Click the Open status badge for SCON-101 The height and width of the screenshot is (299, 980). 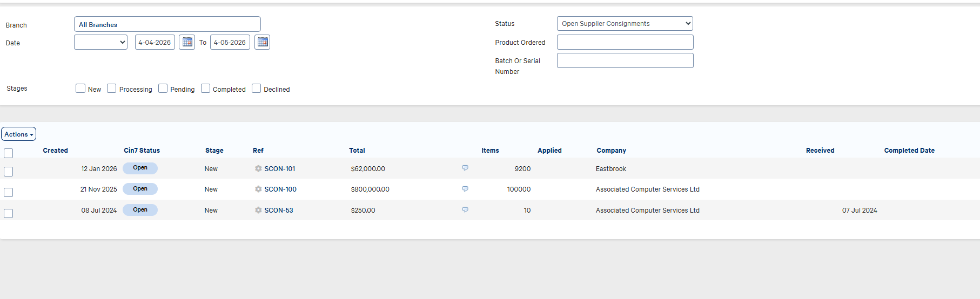click(140, 168)
